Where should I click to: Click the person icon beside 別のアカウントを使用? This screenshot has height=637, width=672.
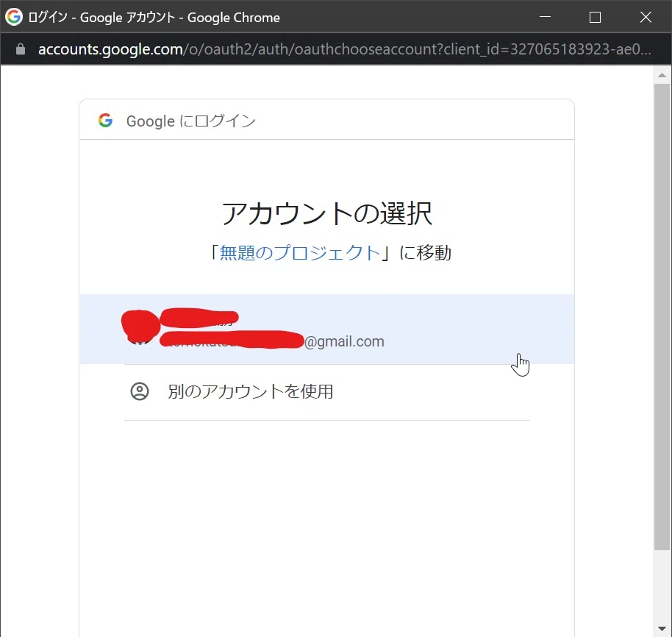pos(140,391)
